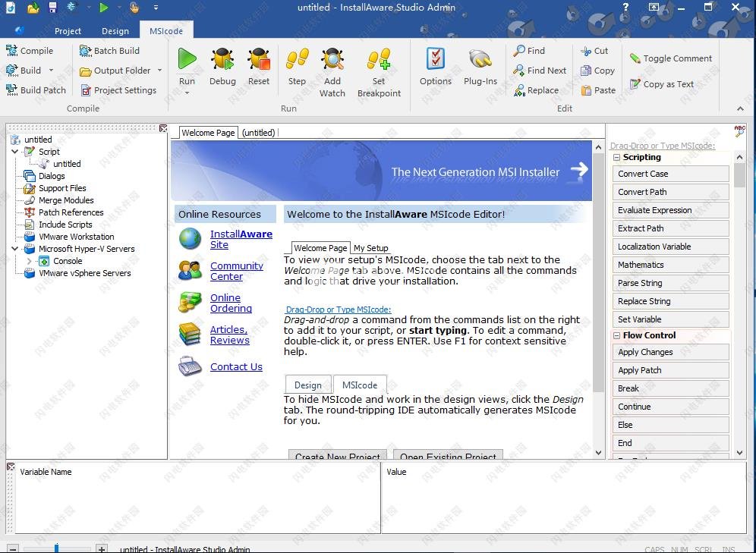Expand the dropdown arrow below Run
The width and height of the screenshot is (756, 553).
(187, 93)
